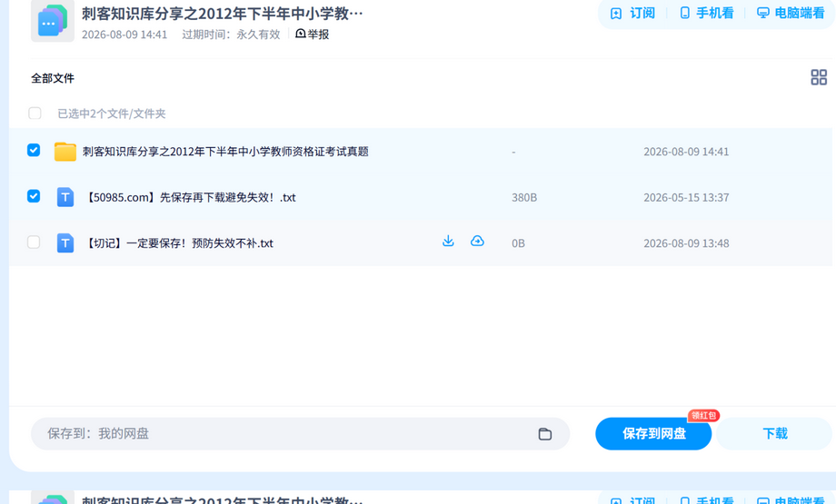
Task: Uncheck the 刺客知识库 folder checkbox
Action: pyautogui.click(x=34, y=150)
